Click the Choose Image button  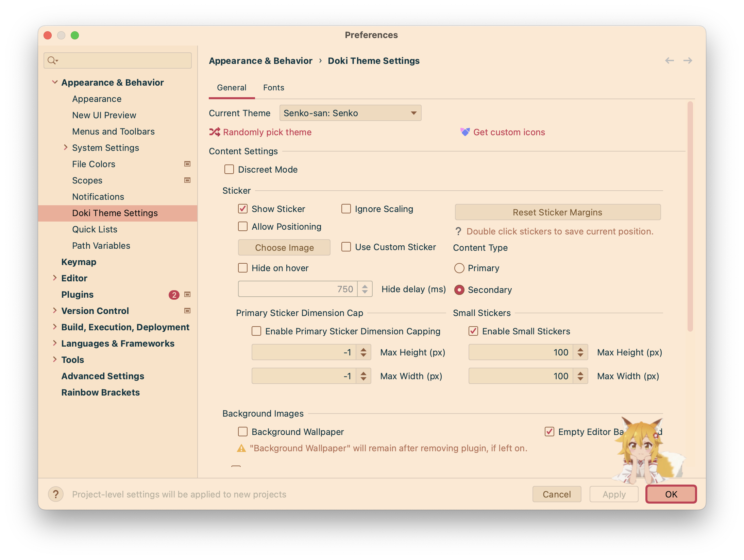(284, 247)
